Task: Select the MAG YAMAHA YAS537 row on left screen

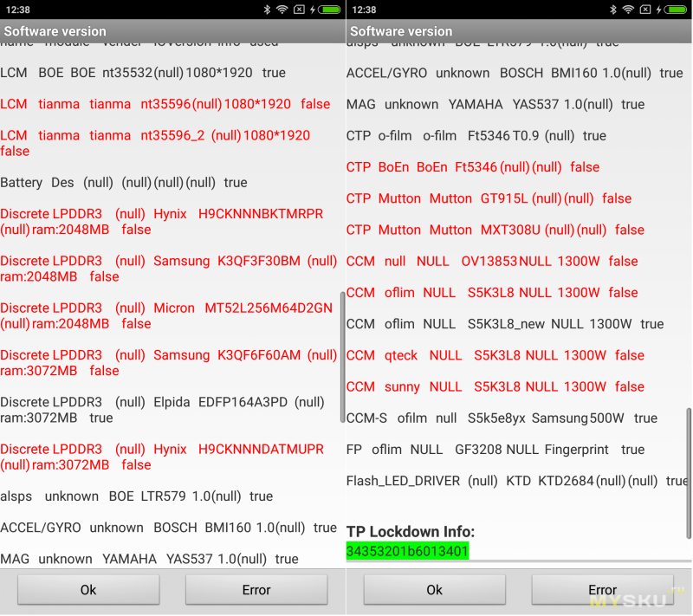Action: tap(149, 559)
